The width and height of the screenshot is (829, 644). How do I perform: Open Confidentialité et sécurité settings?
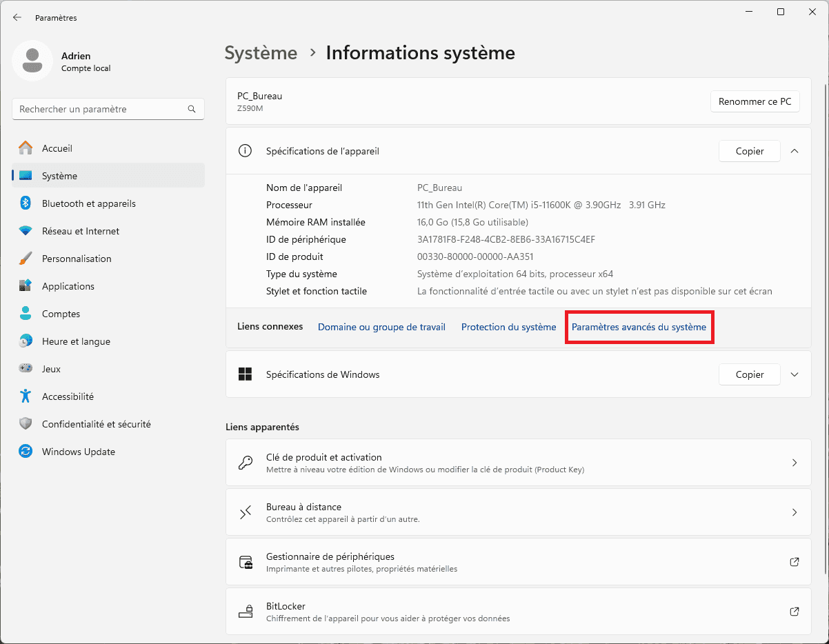click(108, 424)
